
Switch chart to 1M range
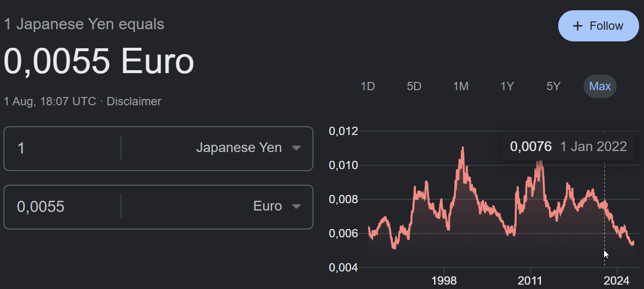coord(461,86)
